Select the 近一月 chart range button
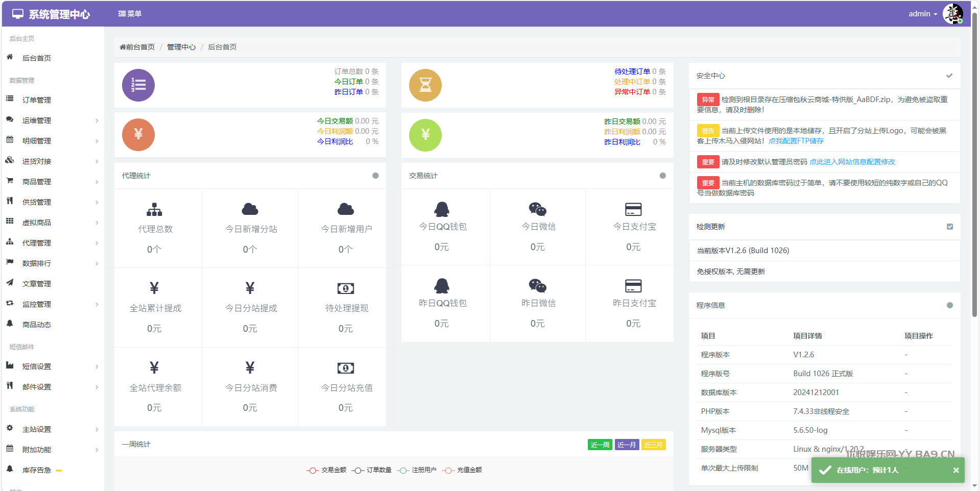This screenshot has height=491, width=980. [627, 445]
